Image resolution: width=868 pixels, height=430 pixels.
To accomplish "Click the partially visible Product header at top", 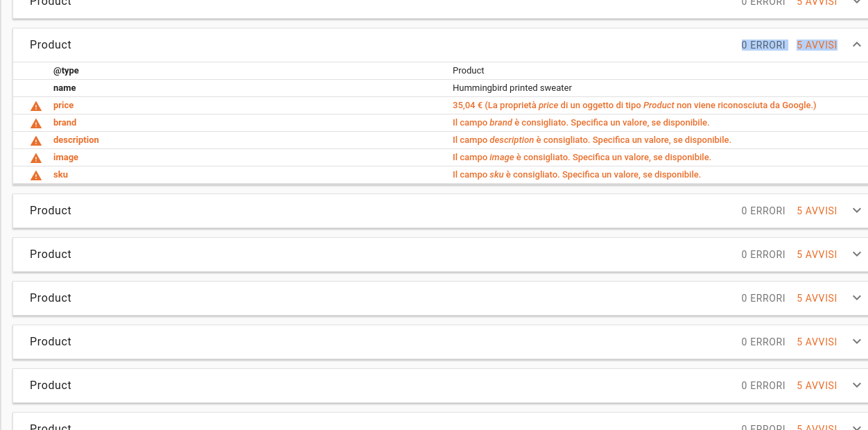I will click(50, 3).
